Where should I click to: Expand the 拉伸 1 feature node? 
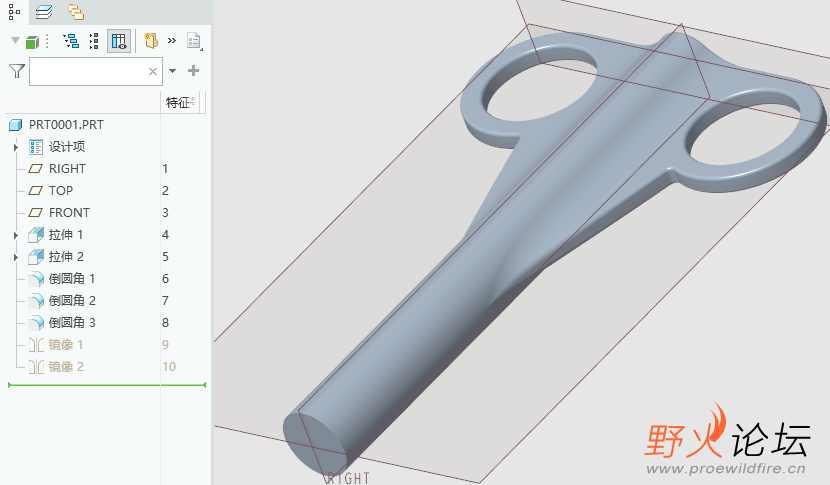(x=16, y=235)
